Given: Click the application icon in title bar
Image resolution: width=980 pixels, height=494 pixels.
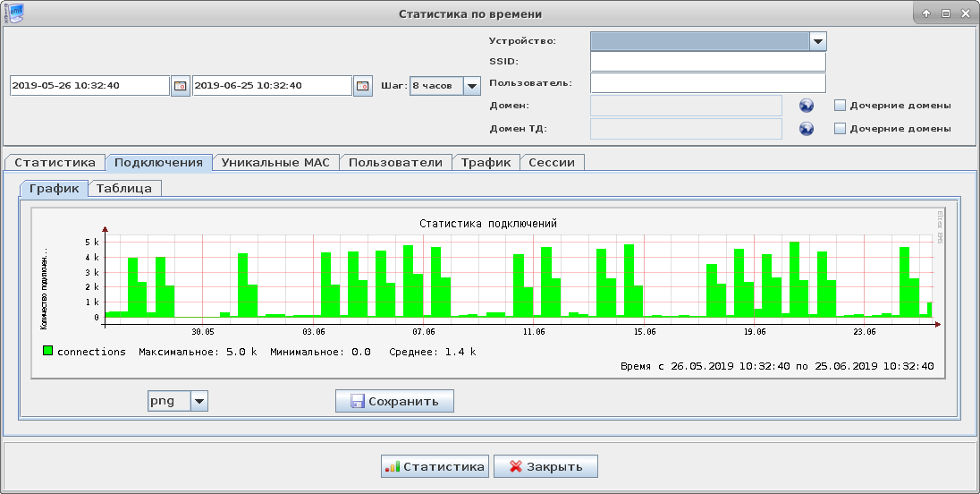Looking at the screenshot, I should click(x=12, y=13).
